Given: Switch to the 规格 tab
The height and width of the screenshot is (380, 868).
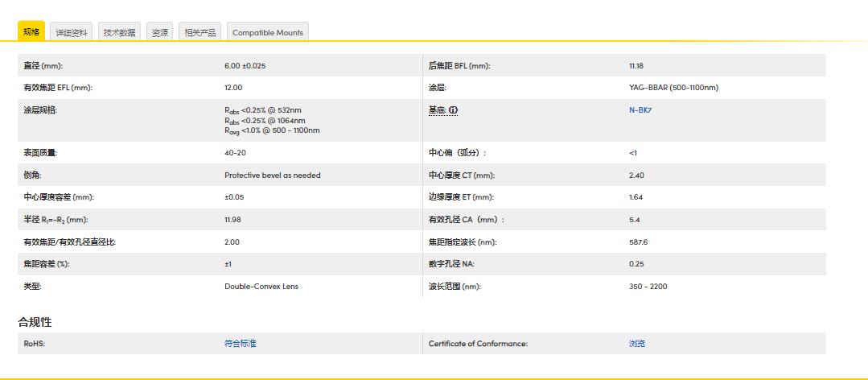Looking at the screenshot, I should (31, 32).
